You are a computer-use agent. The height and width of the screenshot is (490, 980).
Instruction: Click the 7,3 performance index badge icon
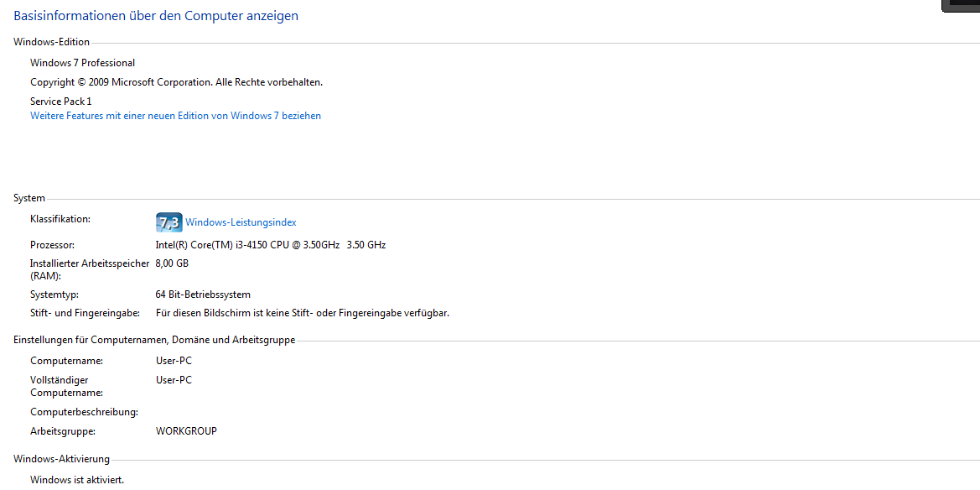[169, 222]
